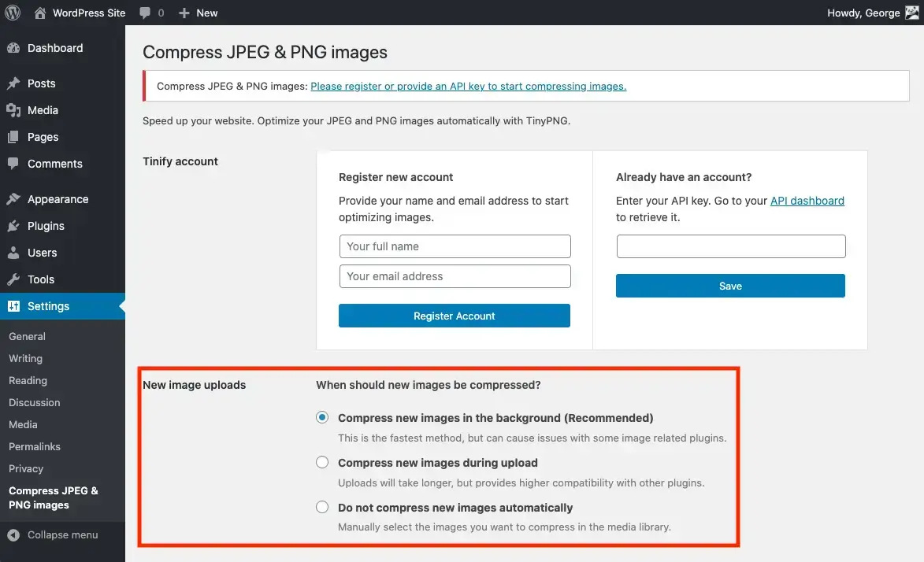Click the Collapse menu arrow icon
Screen dimensions: 924x562
[13, 535]
